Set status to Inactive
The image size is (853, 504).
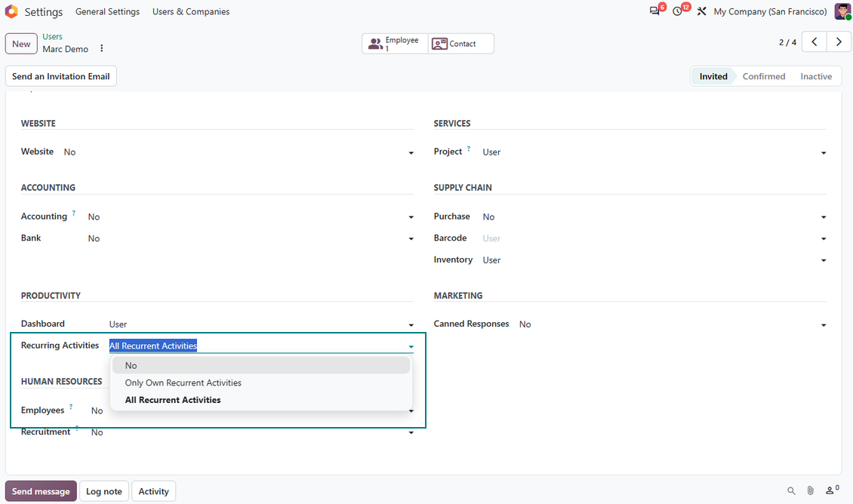pyautogui.click(x=815, y=77)
